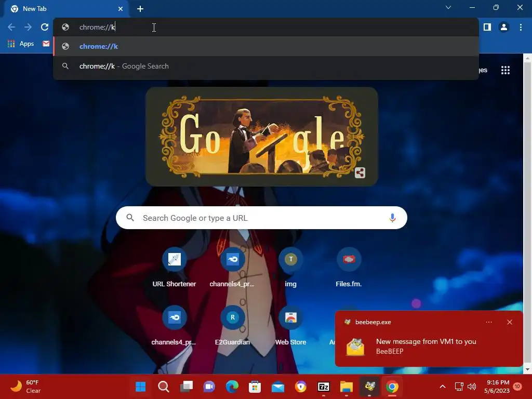The height and width of the screenshot is (399, 532).
Task: Reload the page with the refresh icon
Action: tap(45, 27)
